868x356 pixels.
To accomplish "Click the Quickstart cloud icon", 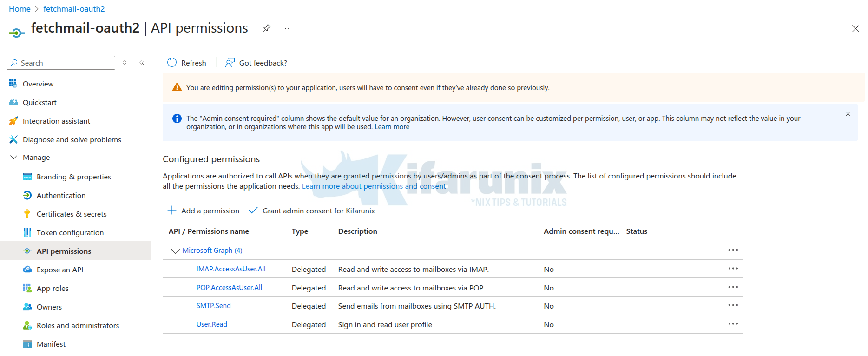I will [x=13, y=102].
